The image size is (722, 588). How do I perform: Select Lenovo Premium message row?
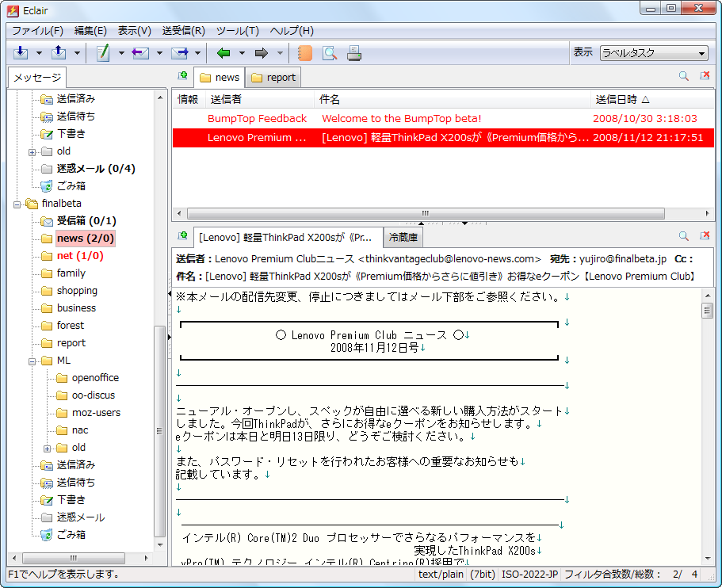pos(443,138)
